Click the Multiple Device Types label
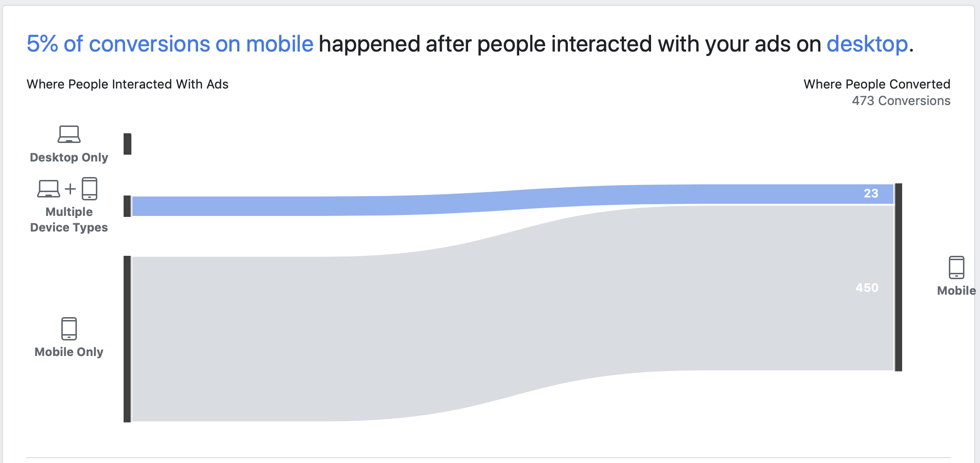The width and height of the screenshot is (980, 463). click(x=69, y=220)
